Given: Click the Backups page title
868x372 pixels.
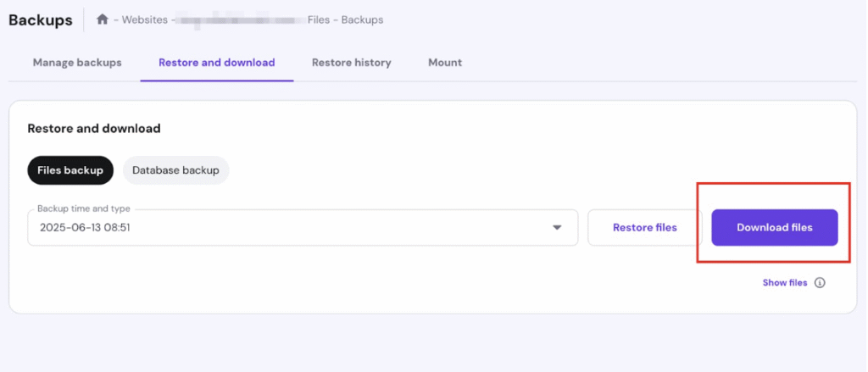Looking at the screenshot, I should click(41, 19).
